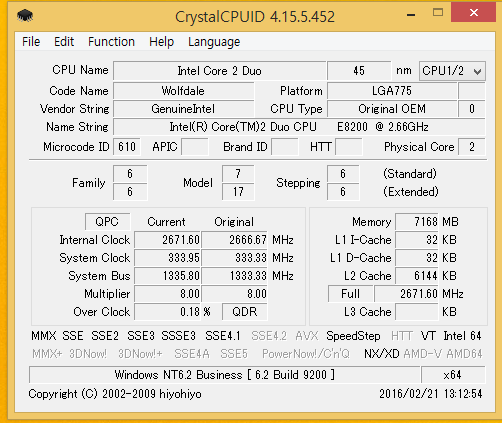Screen dimensions: 502x423
Task: Click the L2 Cache value 6144
Action: [417, 276]
